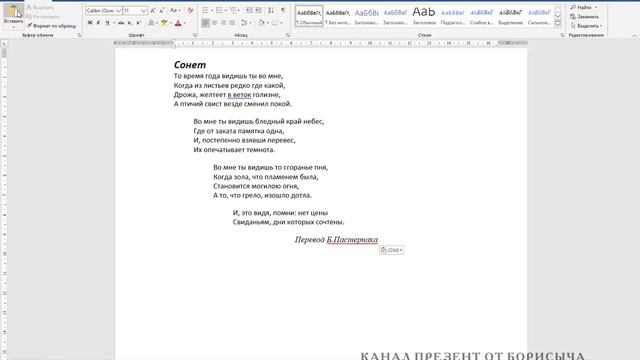Open borders menu
The height and width of the screenshot is (360, 640).
point(276,23)
